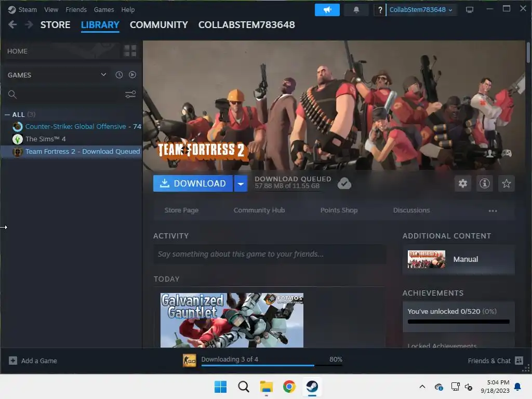
Task: Open the announcements megaphone button
Action: click(x=327, y=10)
